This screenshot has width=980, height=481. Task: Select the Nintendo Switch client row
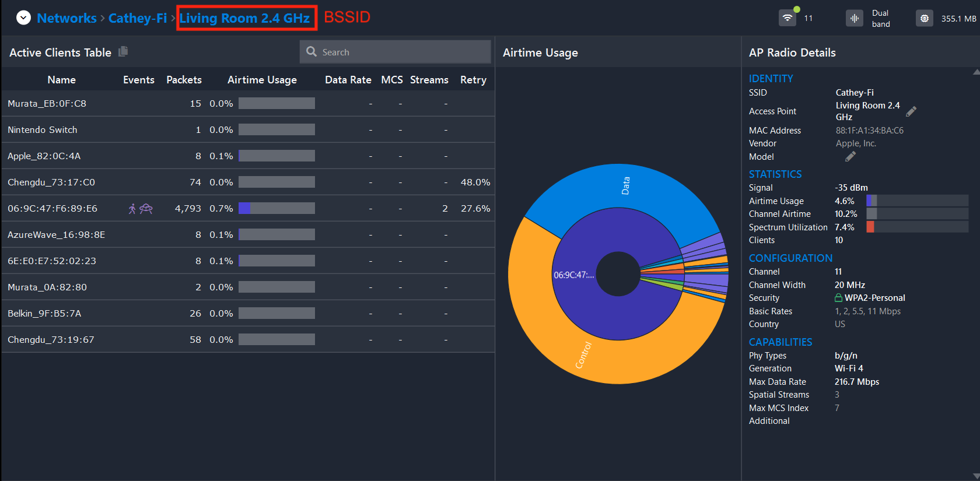(x=248, y=129)
